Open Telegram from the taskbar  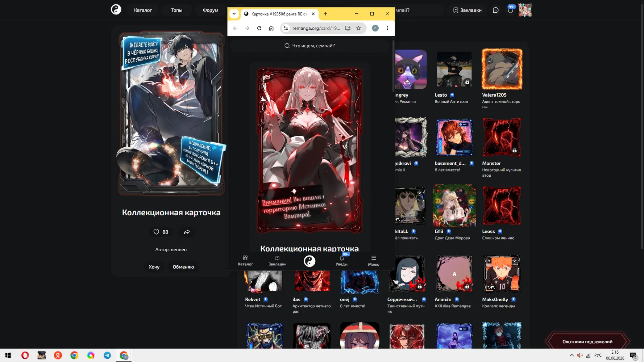click(107, 355)
